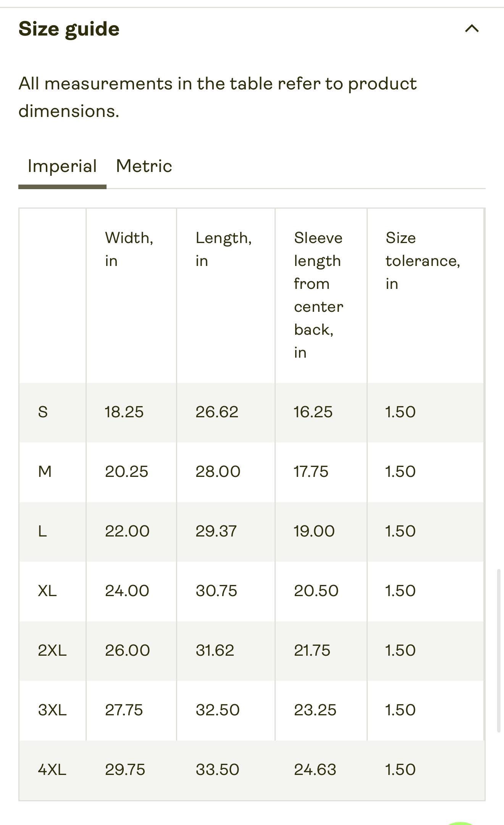Click the green chat bubble icon
This screenshot has width=504, height=825.
coord(461,823)
